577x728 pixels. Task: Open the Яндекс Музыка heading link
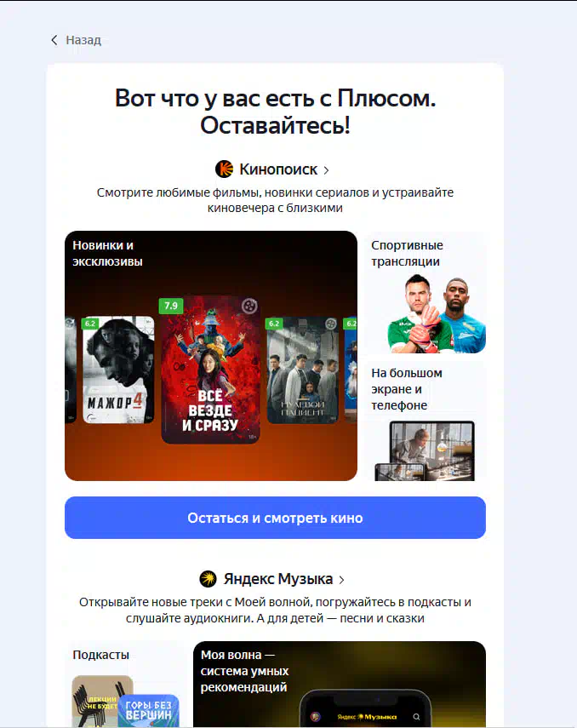pyautogui.click(x=278, y=579)
